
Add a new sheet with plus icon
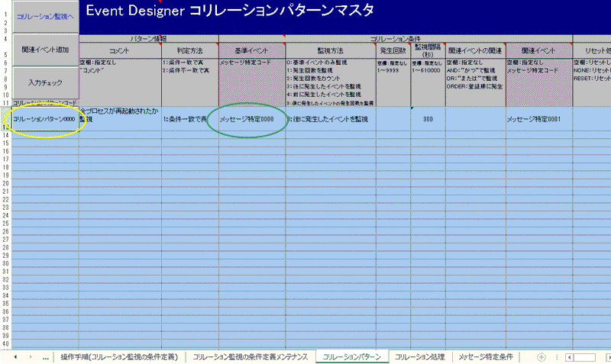(541, 357)
